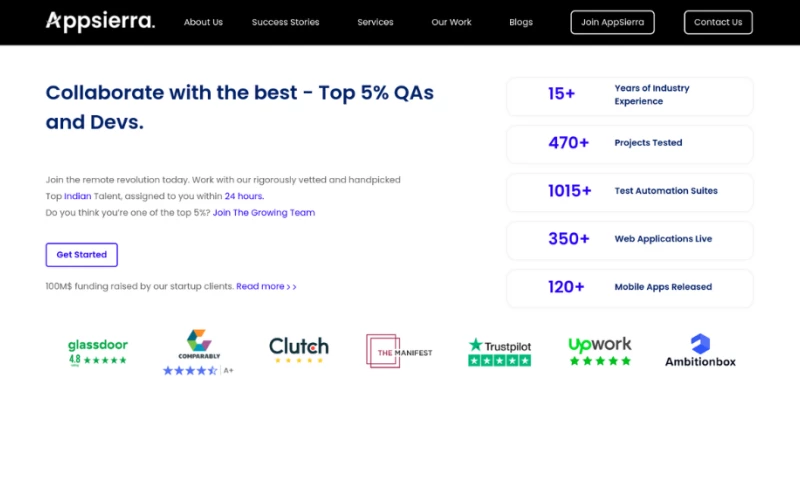Click The Manifest logo
The image size is (800, 480).
pyautogui.click(x=399, y=351)
